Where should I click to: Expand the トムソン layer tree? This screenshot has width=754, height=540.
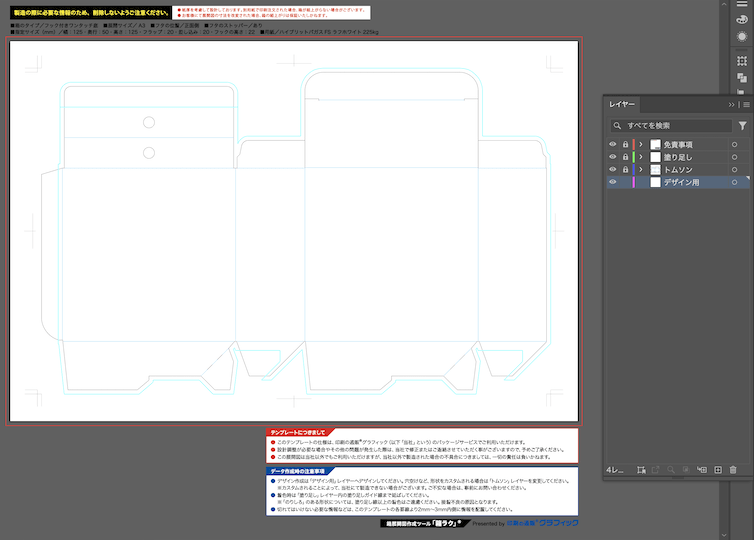tap(641, 170)
